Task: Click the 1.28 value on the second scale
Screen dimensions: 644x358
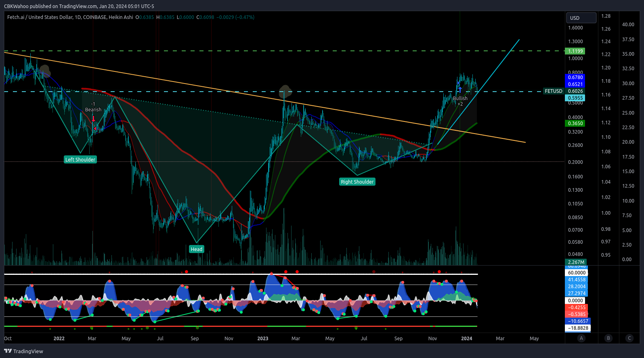Action: click(x=606, y=16)
